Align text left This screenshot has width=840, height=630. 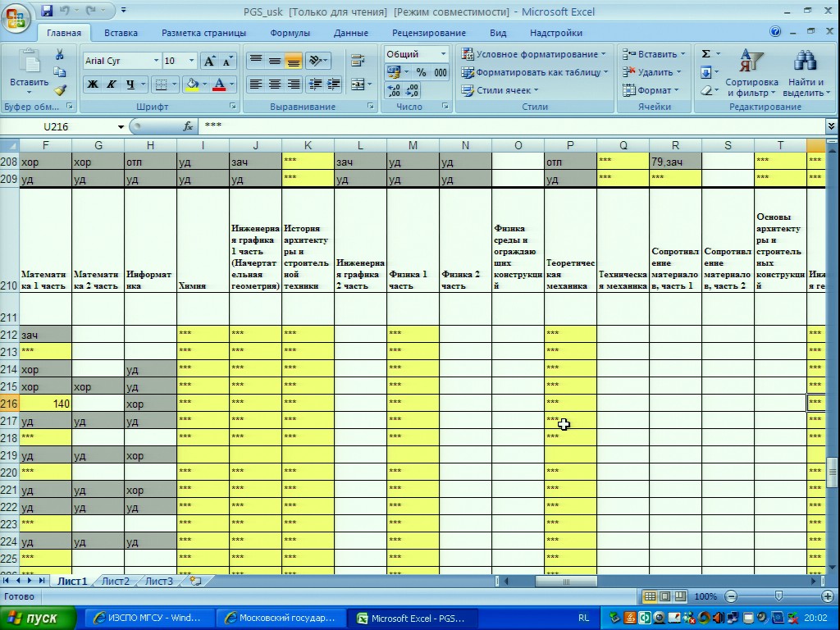pos(256,84)
